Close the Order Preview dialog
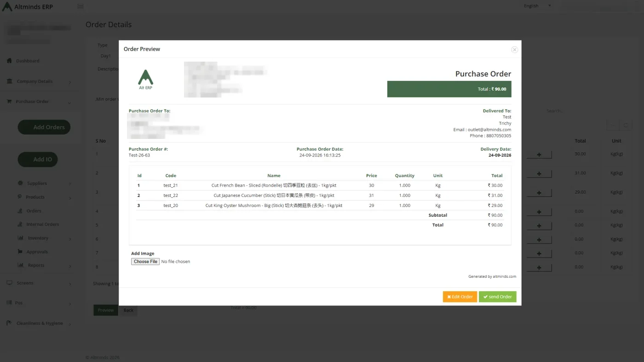This screenshot has width=644, height=362. pyautogui.click(x=515, y=50)
